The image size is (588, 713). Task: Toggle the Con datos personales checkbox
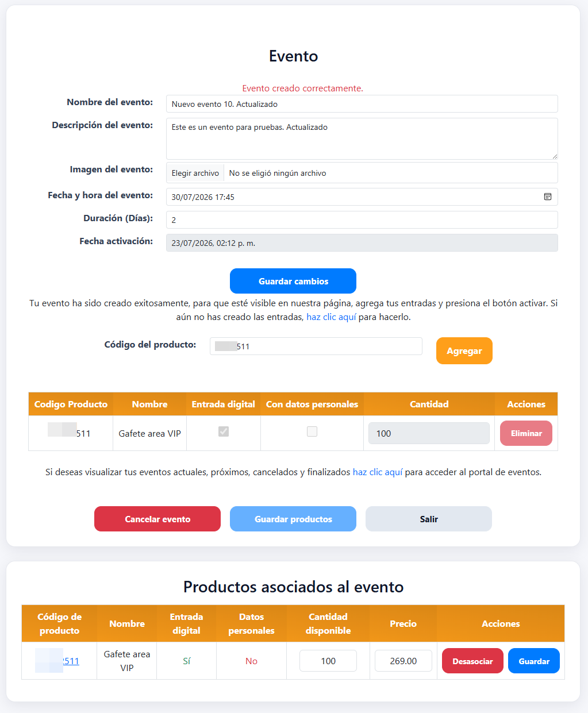312,431
